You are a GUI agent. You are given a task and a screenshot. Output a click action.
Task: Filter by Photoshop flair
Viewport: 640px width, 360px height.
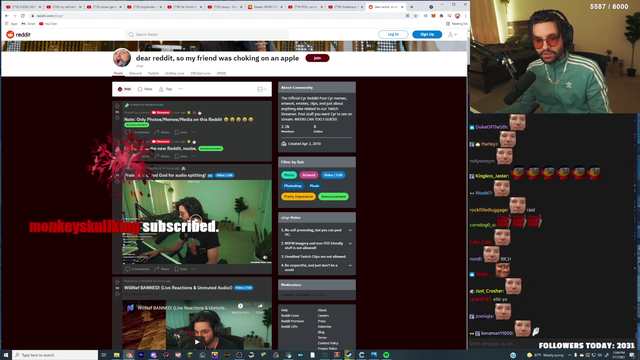(293, 186)
